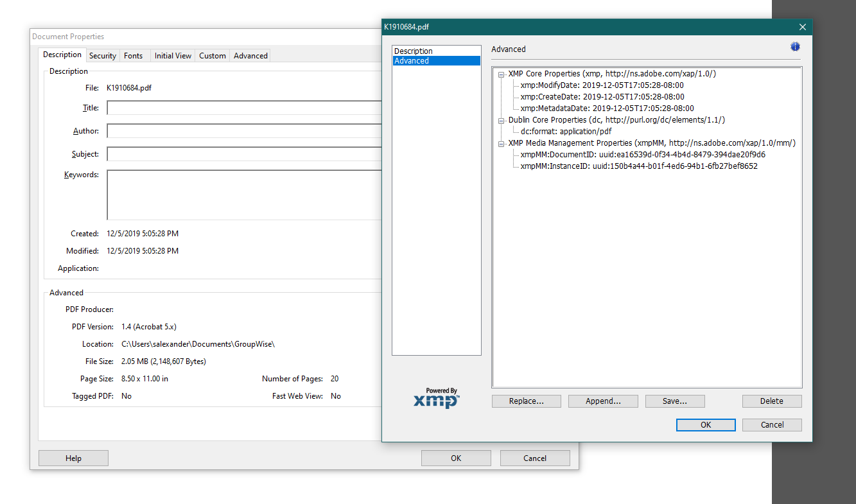This screenshot has width=856, height=504.
Task: Click the blue info icon in XMP dialog
Action: point(795,46)
